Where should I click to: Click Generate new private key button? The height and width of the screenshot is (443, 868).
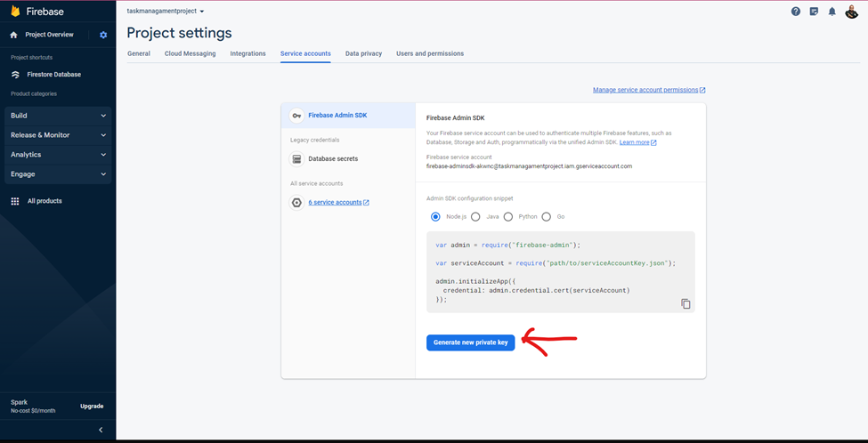point(471,342)
